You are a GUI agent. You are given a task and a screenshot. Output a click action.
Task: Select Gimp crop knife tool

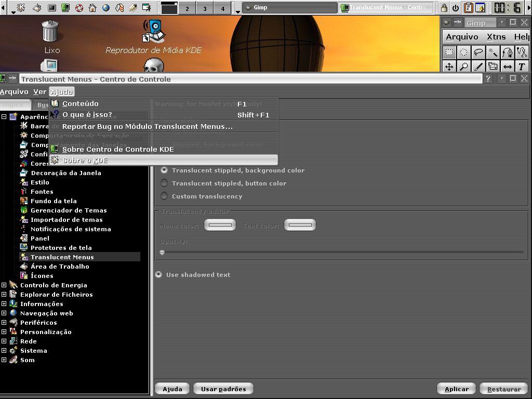click(x=478, y=66)
